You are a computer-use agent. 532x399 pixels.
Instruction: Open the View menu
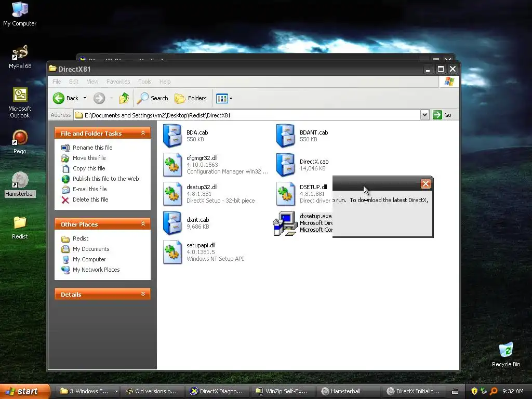pyautogui.click(x=92, y=82)
